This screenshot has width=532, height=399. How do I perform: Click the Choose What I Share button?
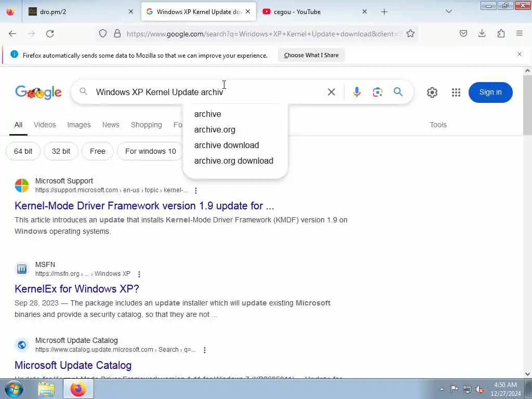[x=311, y=55]
